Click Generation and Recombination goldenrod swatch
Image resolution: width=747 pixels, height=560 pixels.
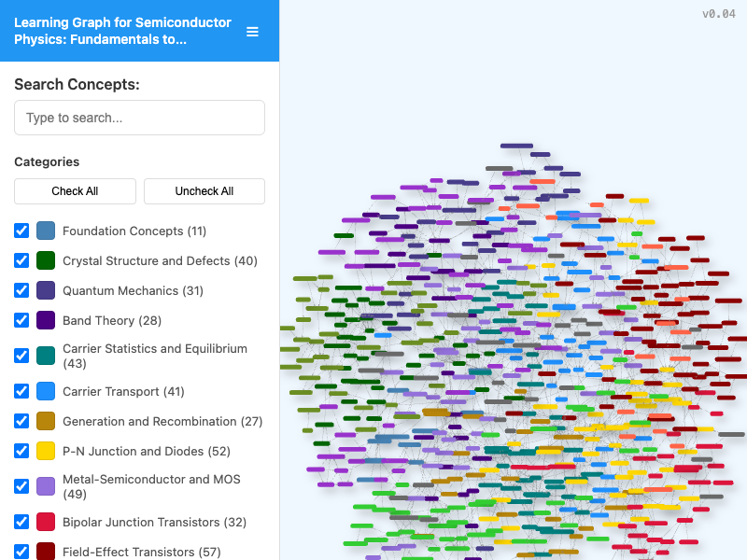pyautogui.click(x=46, y=422)
